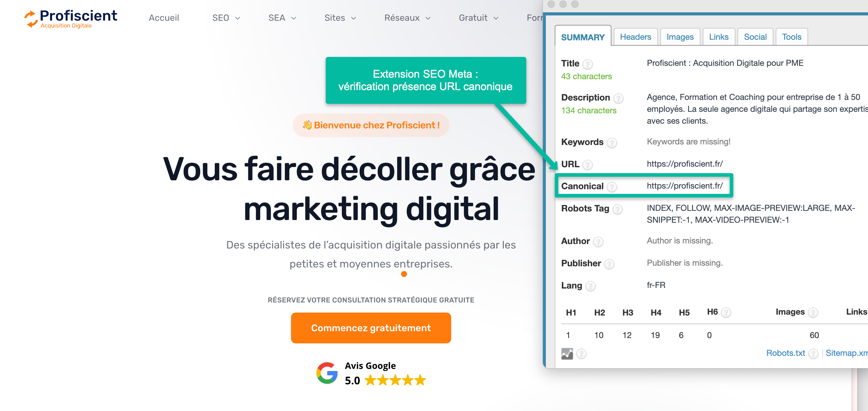Viewport: 868px width, 411px height.
Task: Click the '43 characters' title count
Action: point(586,77)
